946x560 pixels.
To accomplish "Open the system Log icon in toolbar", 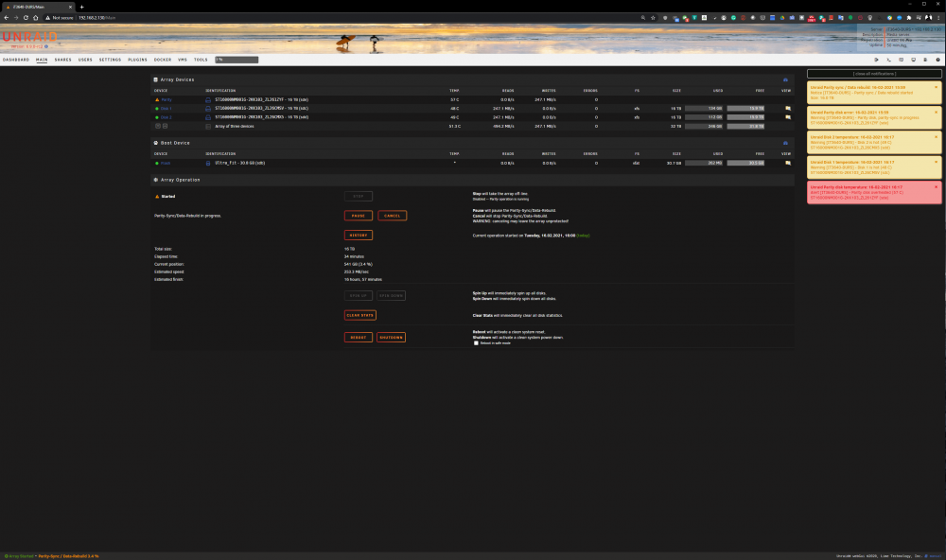I will (925, 60).
